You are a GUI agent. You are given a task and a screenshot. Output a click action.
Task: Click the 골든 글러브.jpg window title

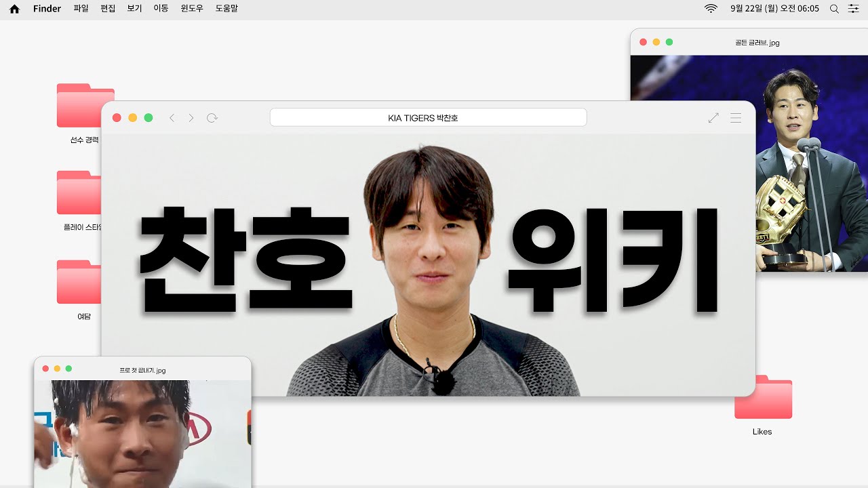(x=757, y=43)
